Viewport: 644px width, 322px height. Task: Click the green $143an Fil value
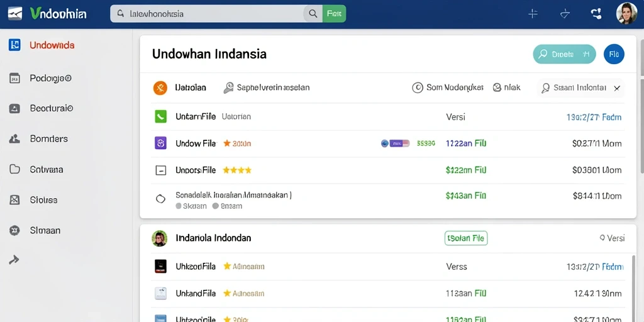click(466, 196)
